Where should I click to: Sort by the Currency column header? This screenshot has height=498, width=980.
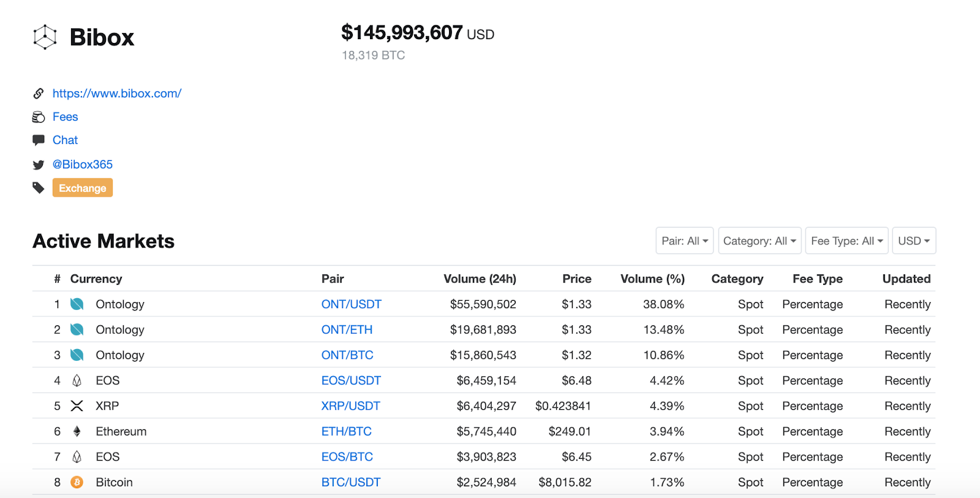96,279
